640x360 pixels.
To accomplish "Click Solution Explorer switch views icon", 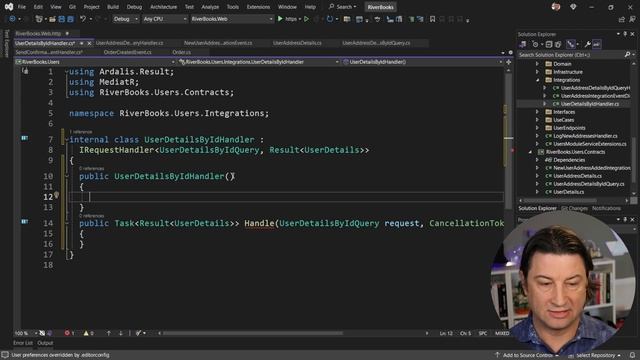I will tap(522, 44).
